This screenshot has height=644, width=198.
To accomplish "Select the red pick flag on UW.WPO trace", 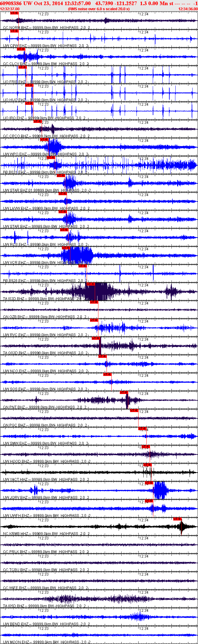I will 44,139.
